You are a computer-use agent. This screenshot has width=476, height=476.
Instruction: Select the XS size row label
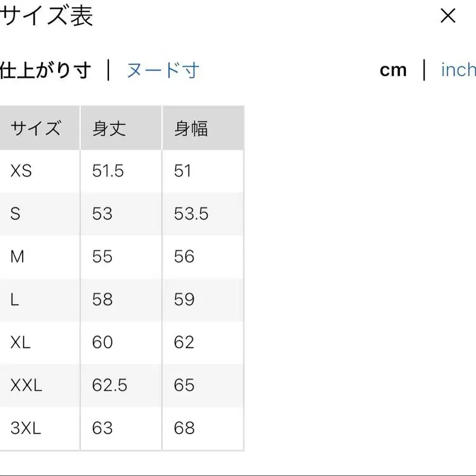pos(21,171)
